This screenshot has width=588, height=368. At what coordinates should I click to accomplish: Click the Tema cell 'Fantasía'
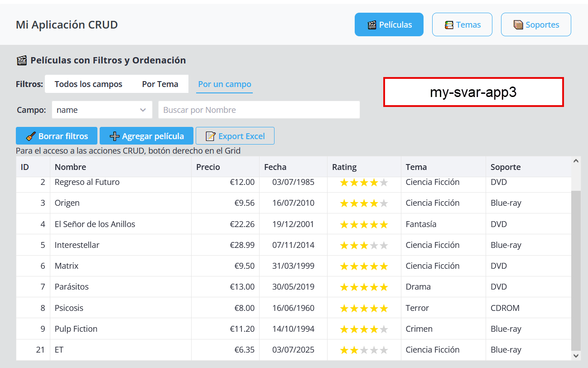443,224
